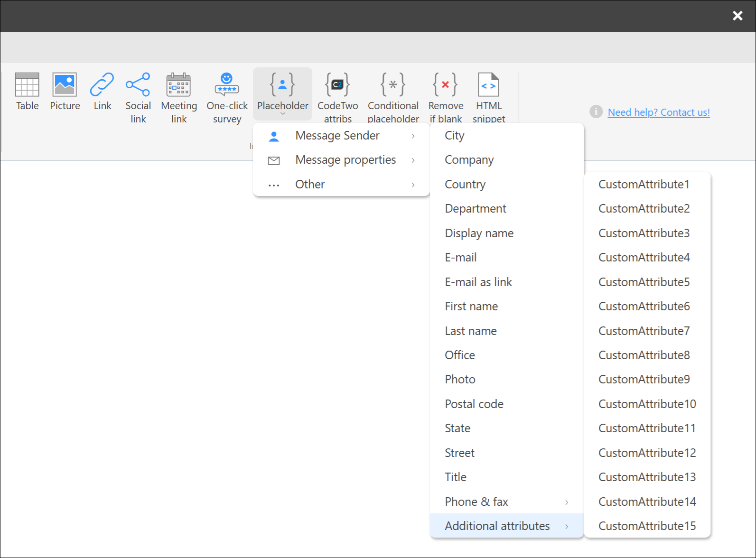The image size is (756, 558).
Task: Choose CustomAttribute11
Action: point(647,428)
